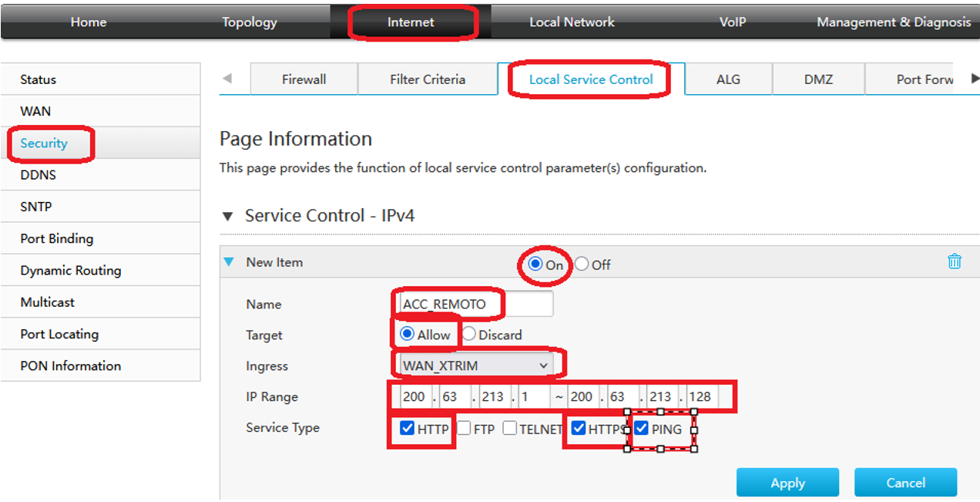Select the Discard target option
Viewport: 980px width, 502px height.
coord(468,335)
